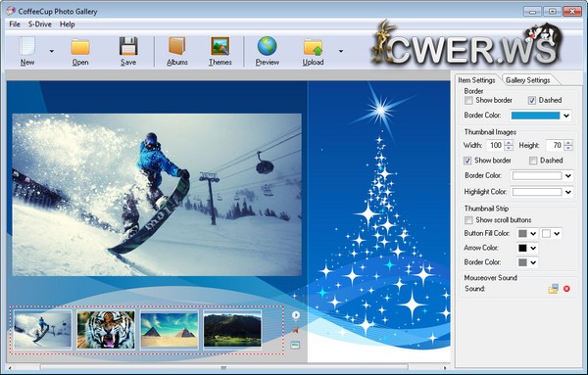The width and height of the screenshot is (588, 375).
Task: Remove the mouseover sound with the red icon
Action: [x=566, y=289]
